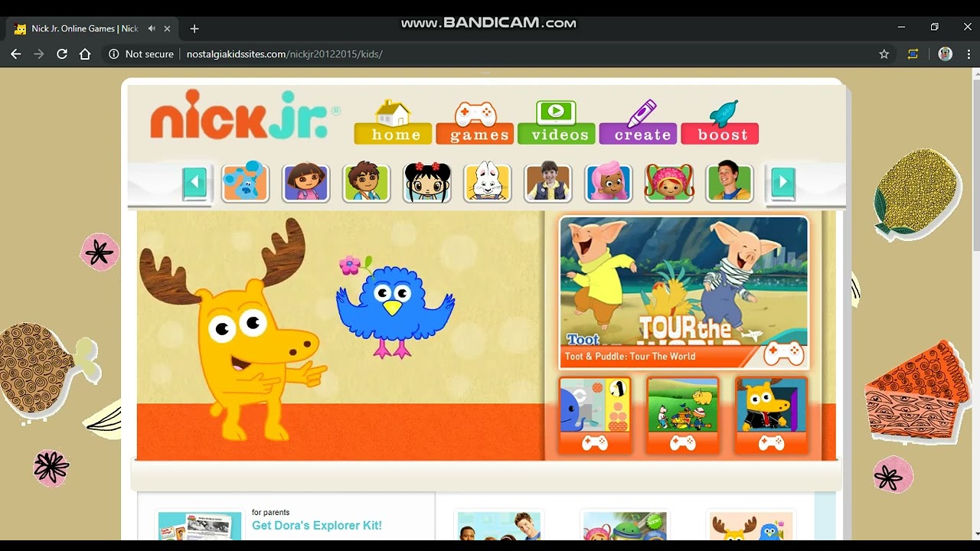Close the Nick Jr. Online Games tab
The width and height of the screenshot is (980, 551).
click(167, 28)
